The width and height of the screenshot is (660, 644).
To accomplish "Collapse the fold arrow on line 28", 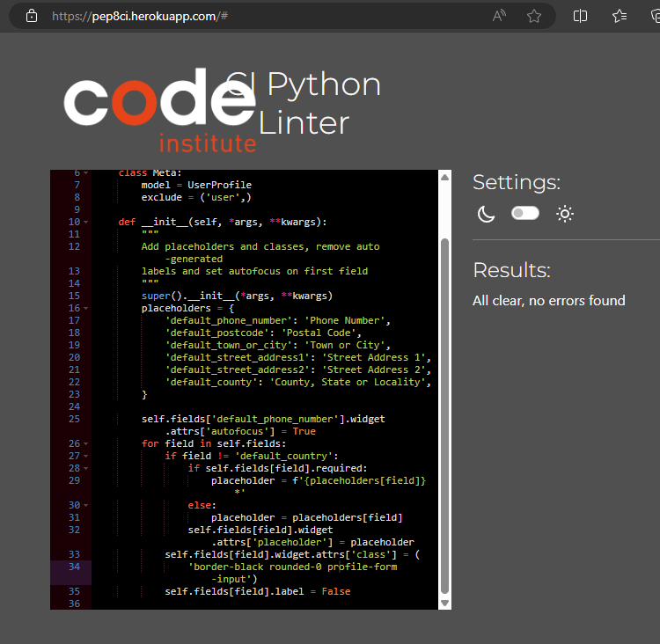I will pyautogui.click(x=86, y=468).
